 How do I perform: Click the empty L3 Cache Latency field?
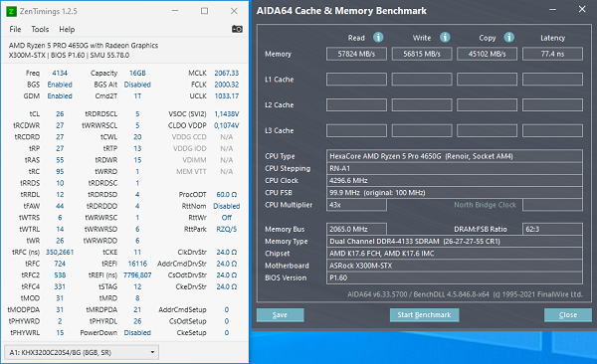pyautogui.click(x=552, y=130)
